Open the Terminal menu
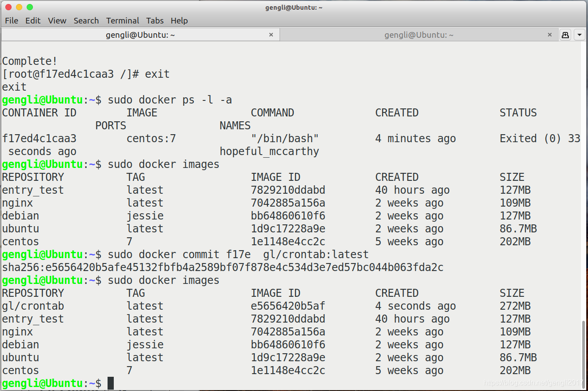This screenshot has height=391, width=588. tap(123, 20)
